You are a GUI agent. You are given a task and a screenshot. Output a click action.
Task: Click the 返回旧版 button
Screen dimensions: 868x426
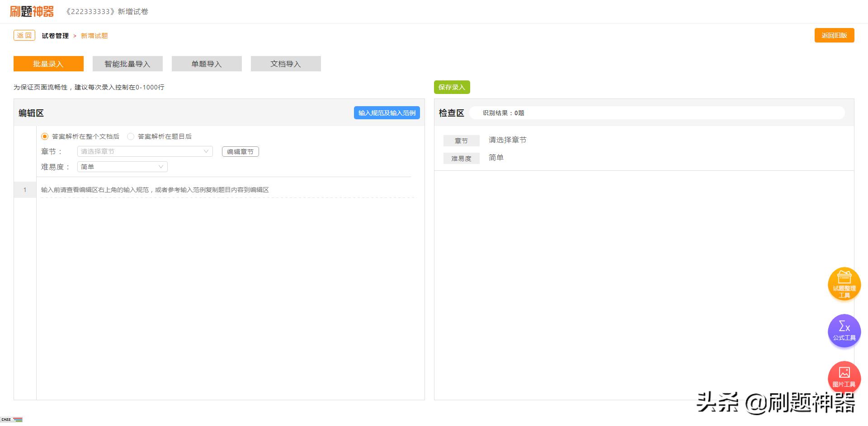pos(834,35)
